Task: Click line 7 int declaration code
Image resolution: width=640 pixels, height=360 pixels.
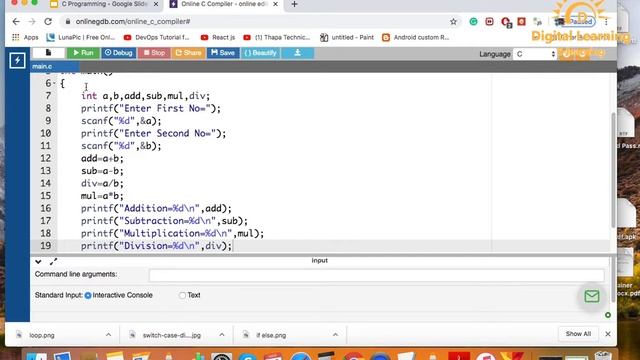Action: coord(145,96)
